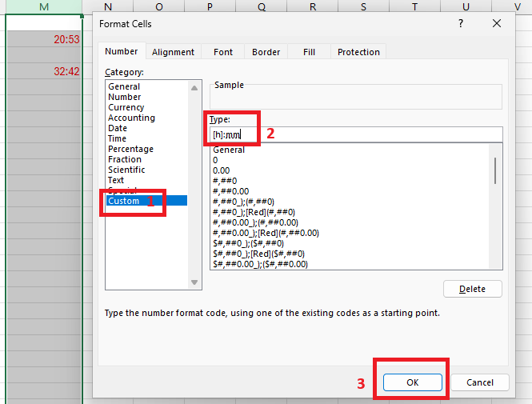
Task: Close the Format Cells dialog
Action: tap(496, 23)
